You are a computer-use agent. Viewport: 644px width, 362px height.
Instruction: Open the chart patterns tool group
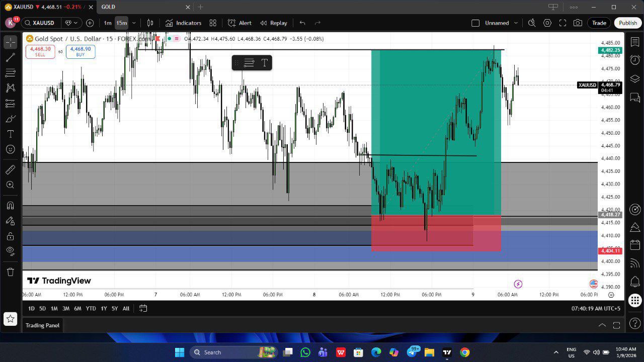coord(10,88)
